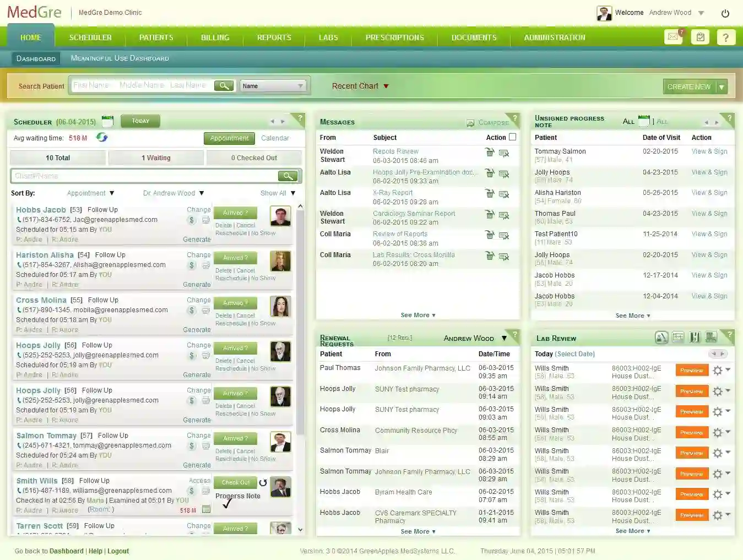Open the search magnifier in Search Patient bar

coord(224,86)
